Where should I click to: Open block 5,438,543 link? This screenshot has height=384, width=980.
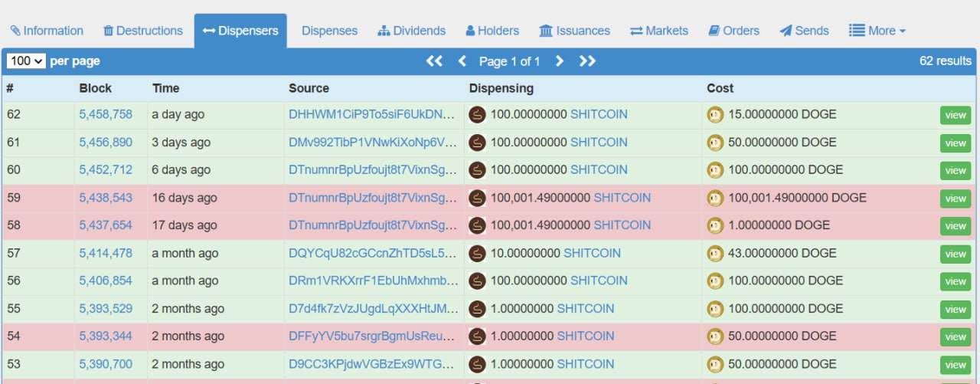(x=106, y=198)
